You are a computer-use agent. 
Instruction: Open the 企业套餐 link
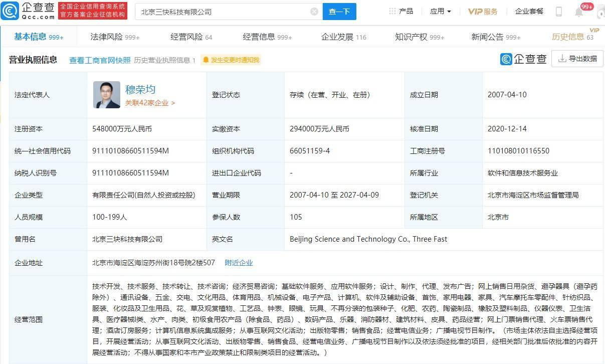(529, 11)
